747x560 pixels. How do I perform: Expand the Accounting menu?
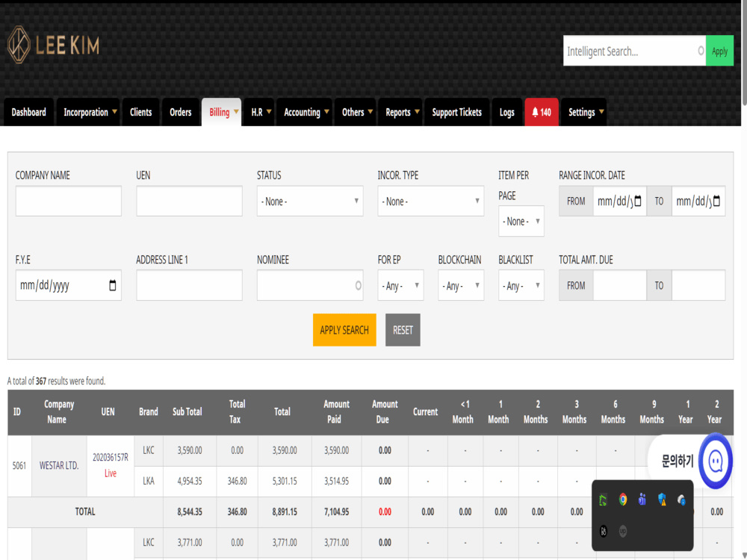[305, 113]
